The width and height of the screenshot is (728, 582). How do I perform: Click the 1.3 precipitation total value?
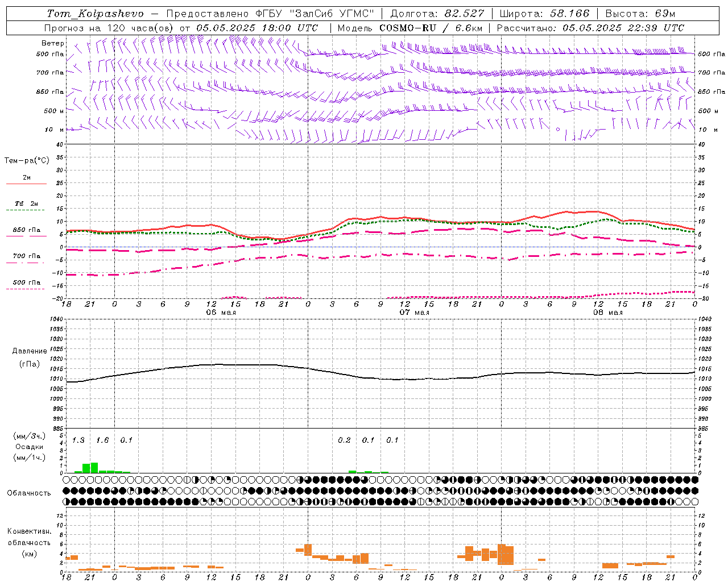point(78,440)
